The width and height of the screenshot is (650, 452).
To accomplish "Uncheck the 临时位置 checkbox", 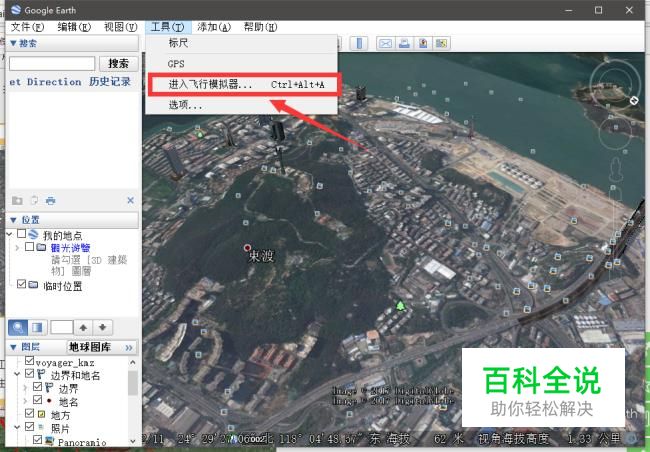I will click(x=22, y=284).
